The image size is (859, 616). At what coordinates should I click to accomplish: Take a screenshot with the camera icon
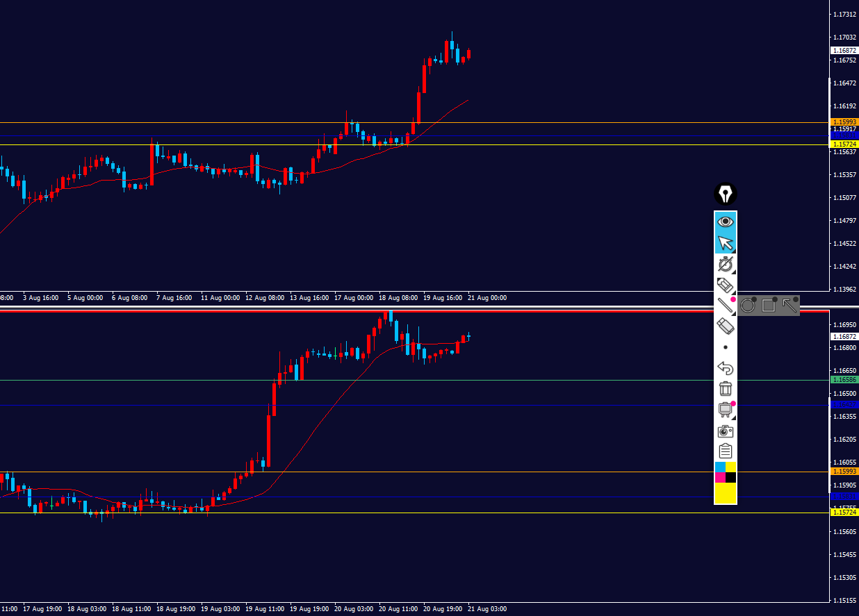(x=726, y=431)
